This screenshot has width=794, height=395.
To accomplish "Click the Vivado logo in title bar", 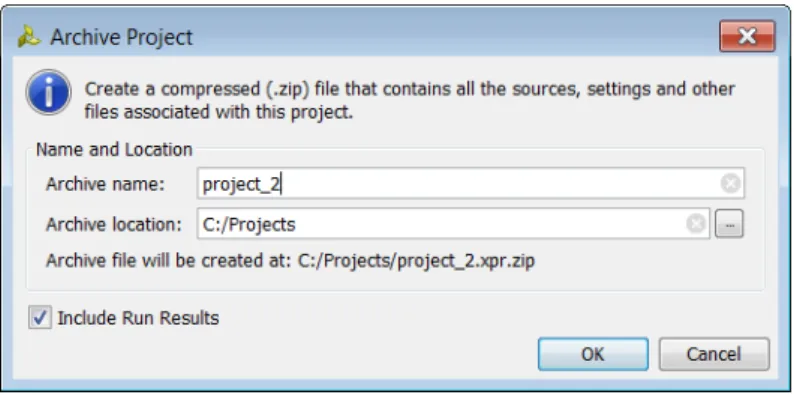I will point(29,37).
